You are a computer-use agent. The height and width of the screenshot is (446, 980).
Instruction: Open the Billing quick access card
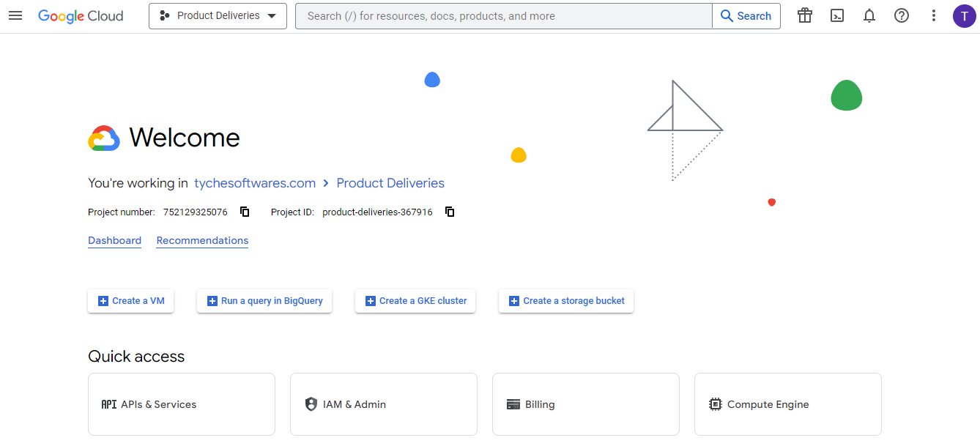click(x=586, y=404)
